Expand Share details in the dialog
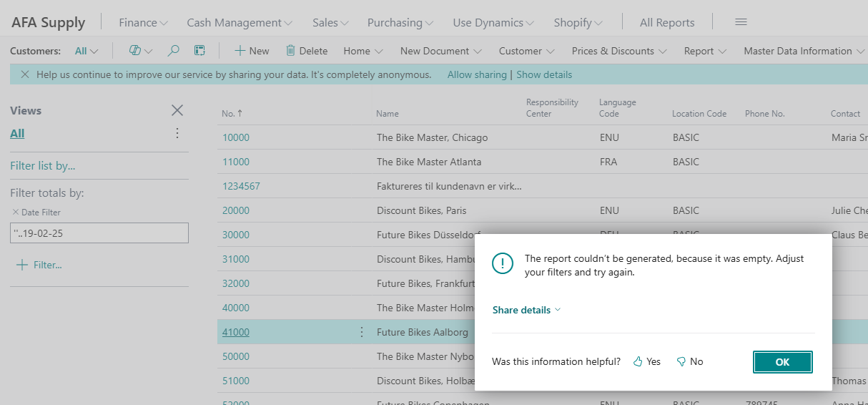 (x=526, y=310)
